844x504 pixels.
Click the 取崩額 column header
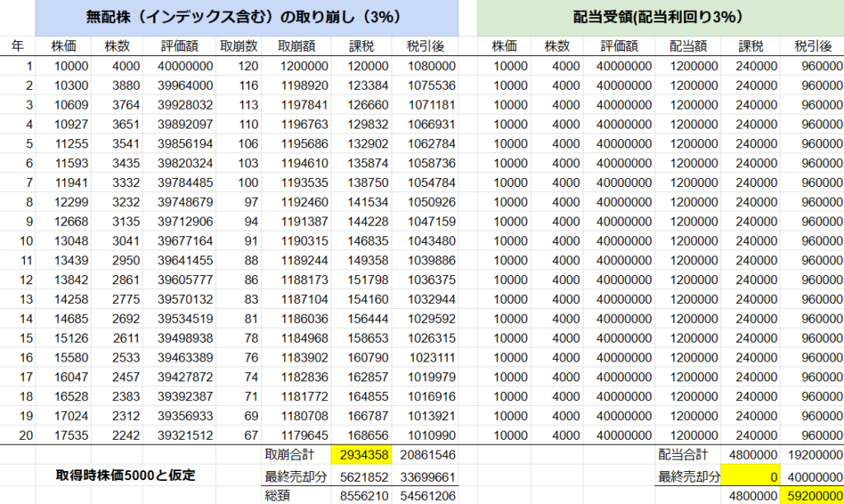296,47
